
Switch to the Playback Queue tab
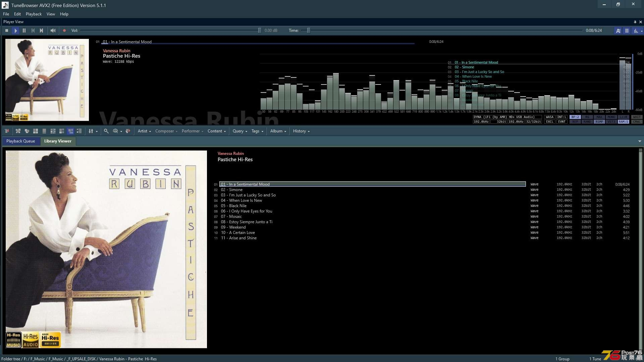point(20,141)
